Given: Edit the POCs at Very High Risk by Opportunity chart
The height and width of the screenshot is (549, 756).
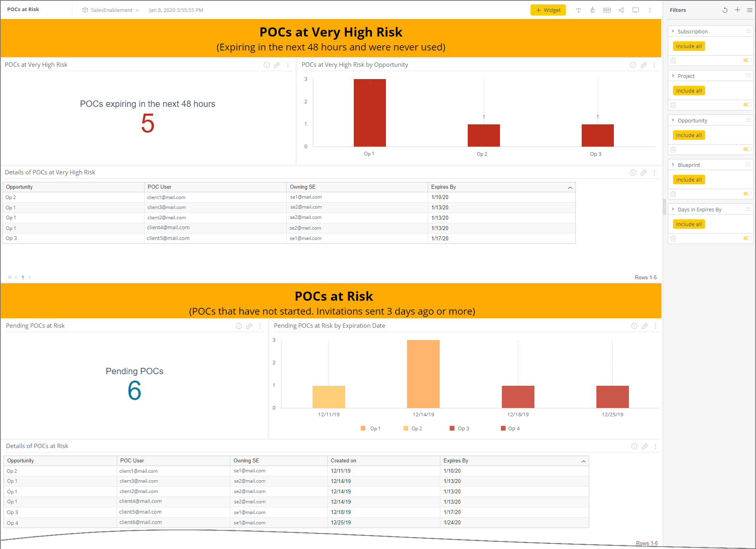Looking at the screenshot, I should (644, 65).
